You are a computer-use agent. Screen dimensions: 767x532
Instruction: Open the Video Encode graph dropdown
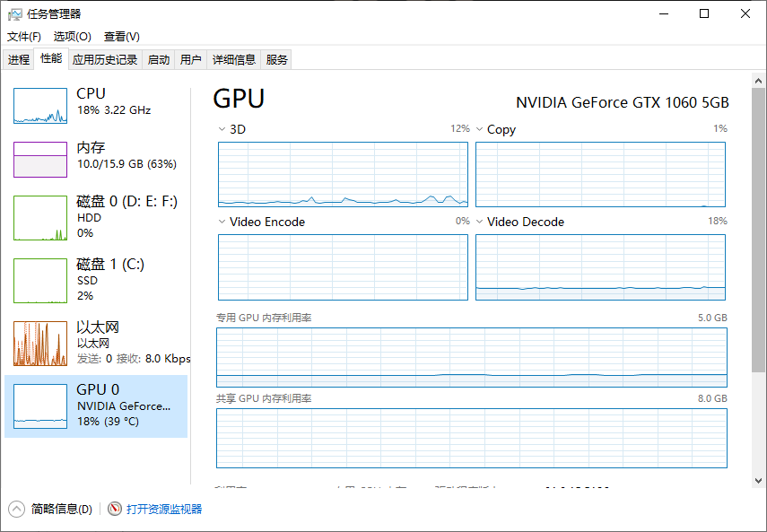pyautogui.click(x=222, y=222)
